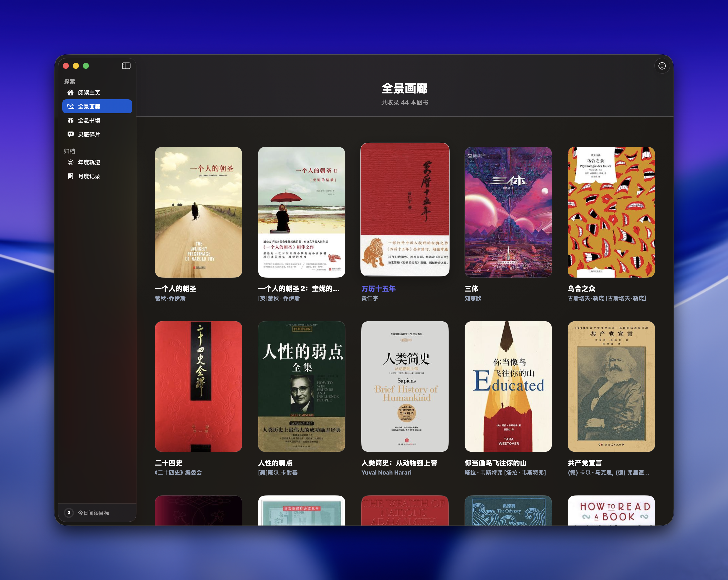Click the title 人性的弱点
The width and height of the screenshot is (728, 580).
pos(275,463)
